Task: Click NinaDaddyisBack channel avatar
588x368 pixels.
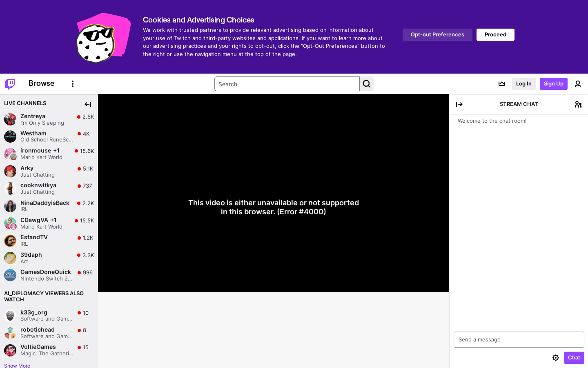Action: pyautogui.click(x=10, y=206)
